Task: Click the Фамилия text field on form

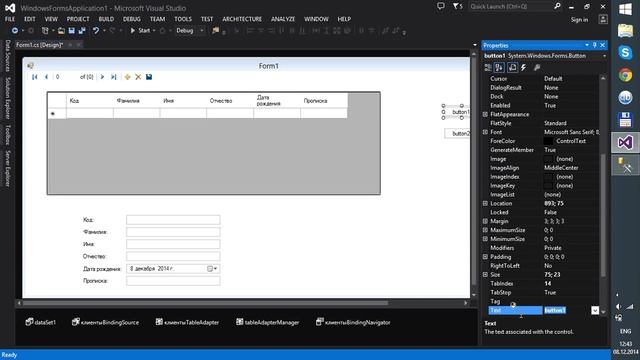Action: click(173, 232)
